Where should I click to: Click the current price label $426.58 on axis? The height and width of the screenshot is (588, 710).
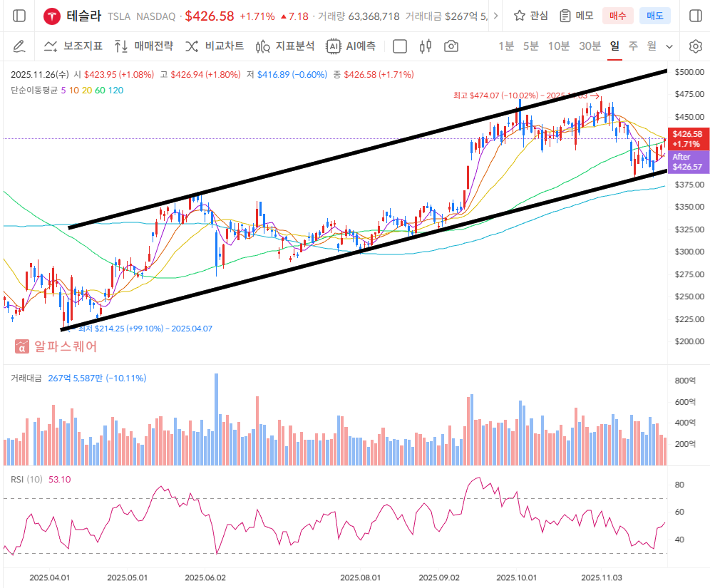[x=687, y=138]
